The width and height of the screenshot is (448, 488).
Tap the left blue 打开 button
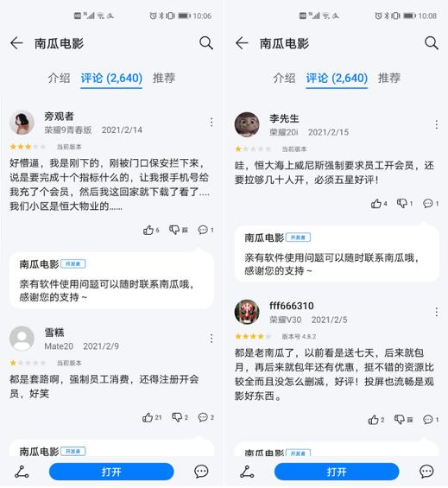(111, 472)
